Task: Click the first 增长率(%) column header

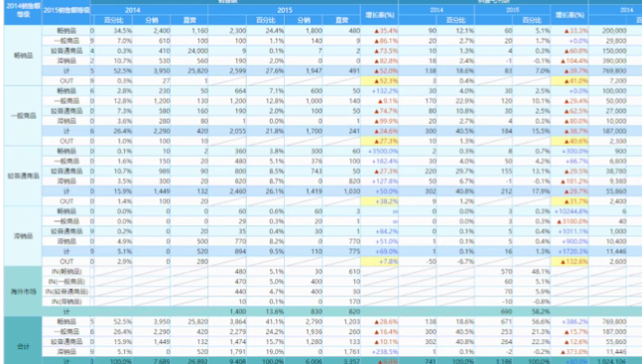Action: click(380, 15)
